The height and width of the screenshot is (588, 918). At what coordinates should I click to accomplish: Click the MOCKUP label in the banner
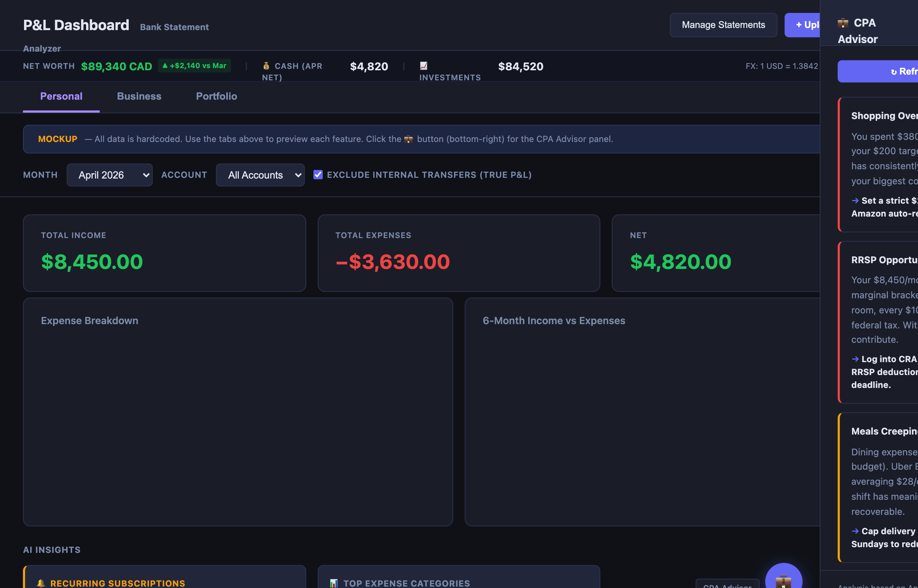pyautogui.click(x=58, y=139)
